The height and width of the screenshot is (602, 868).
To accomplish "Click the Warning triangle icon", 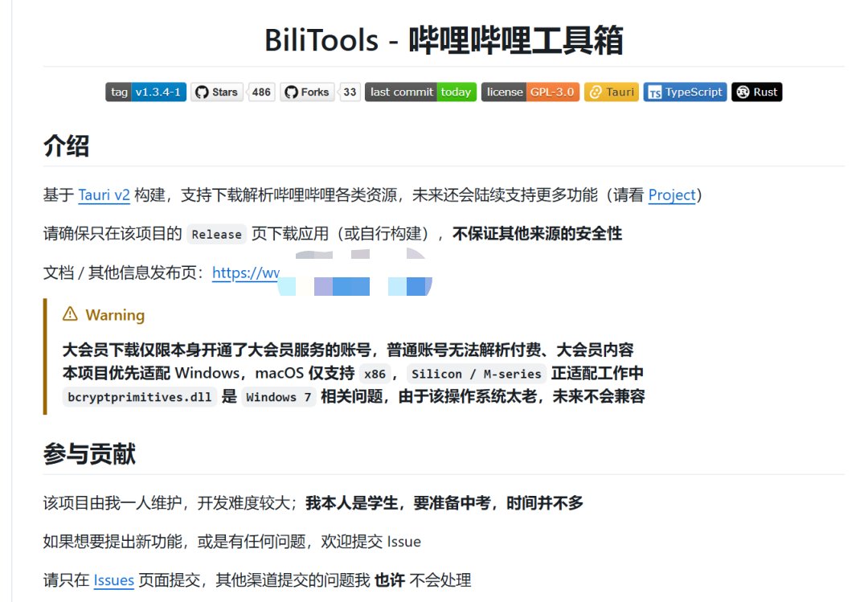I will [70, 314].
